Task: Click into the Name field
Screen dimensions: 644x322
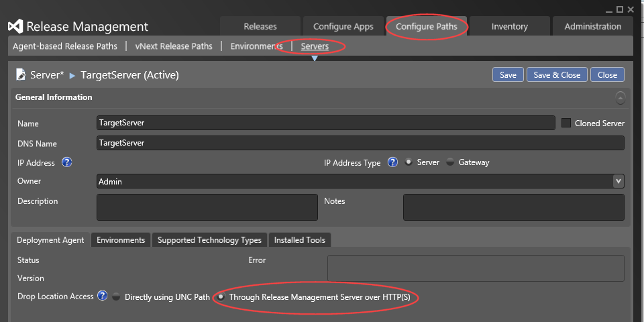Action: [x=326, y=122]
